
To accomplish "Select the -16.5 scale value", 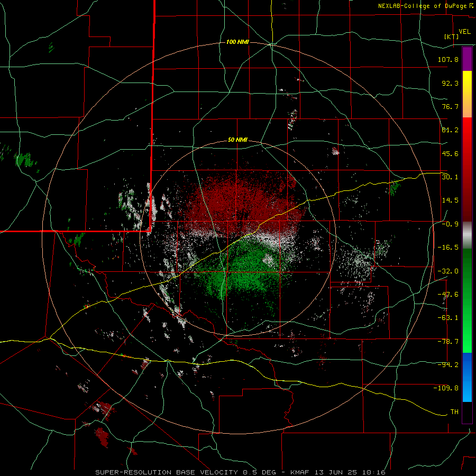I will click(x=448, y=248).
